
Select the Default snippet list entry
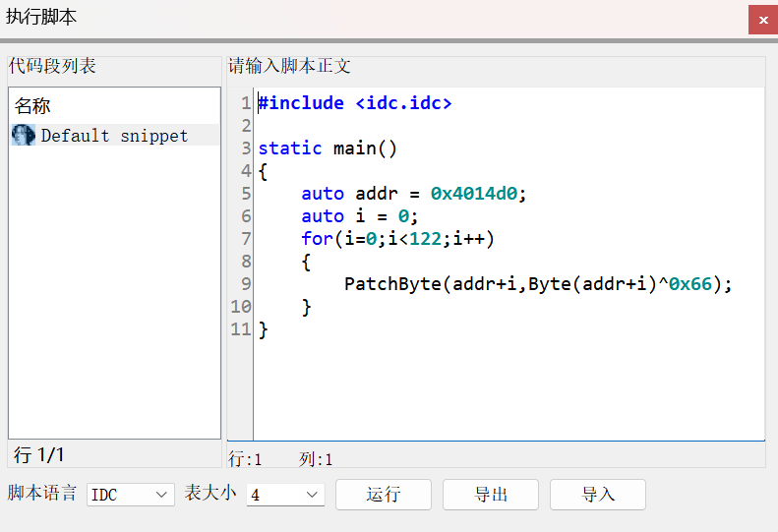[114, 136]
